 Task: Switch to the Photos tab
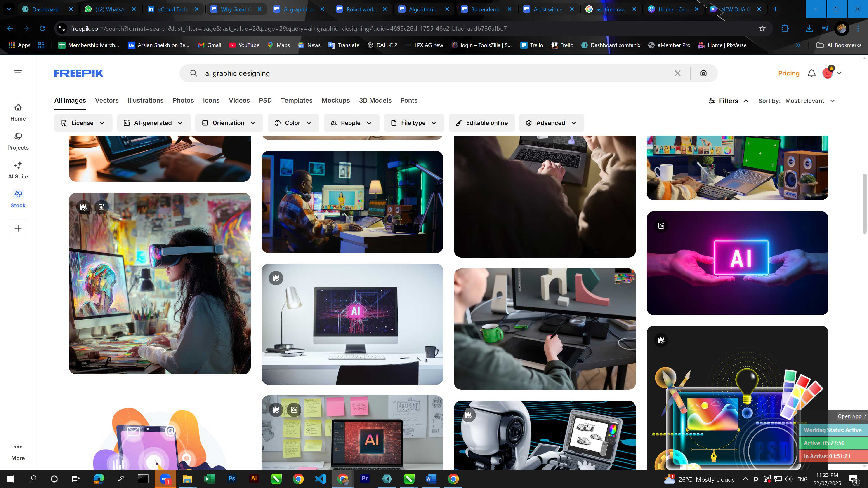point(183,100)
